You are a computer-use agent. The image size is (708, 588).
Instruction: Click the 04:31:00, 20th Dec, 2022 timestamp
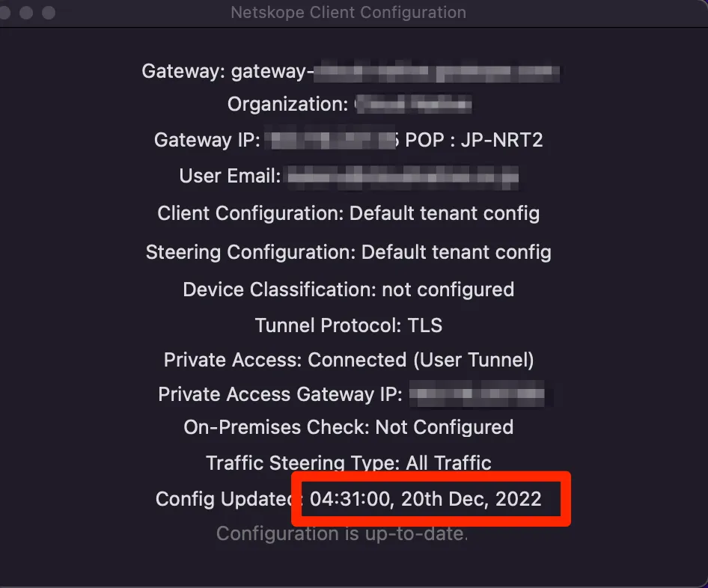click(425, 499)
